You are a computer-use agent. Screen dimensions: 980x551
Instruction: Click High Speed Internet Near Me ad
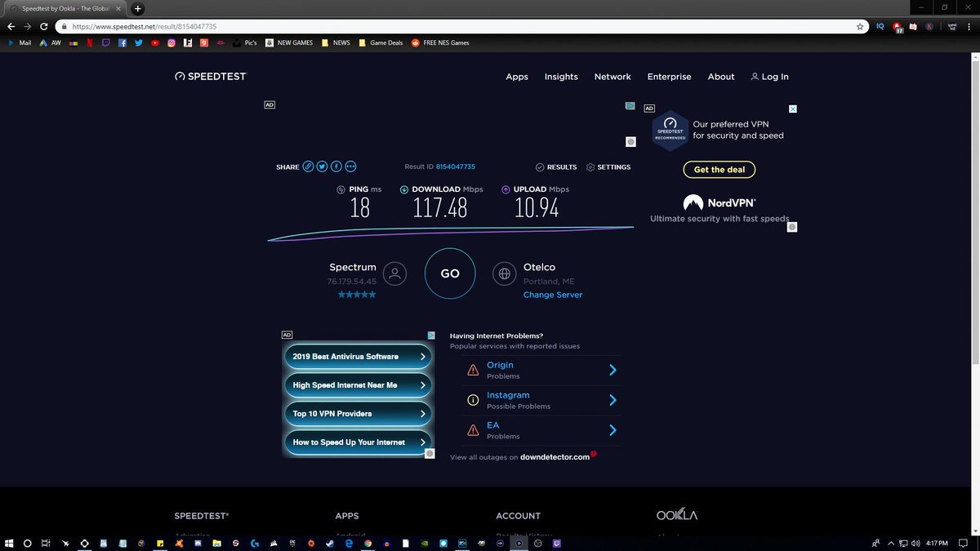(357, 385)
